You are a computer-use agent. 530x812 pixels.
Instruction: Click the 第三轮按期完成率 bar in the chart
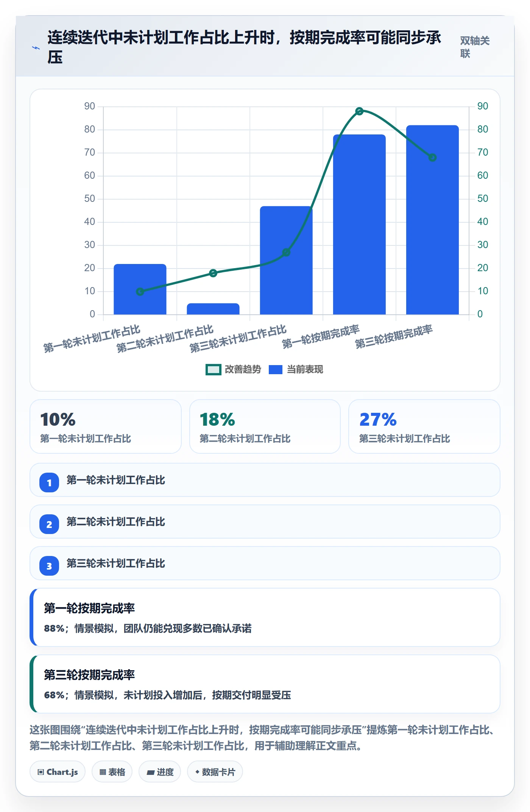[432, 220]
